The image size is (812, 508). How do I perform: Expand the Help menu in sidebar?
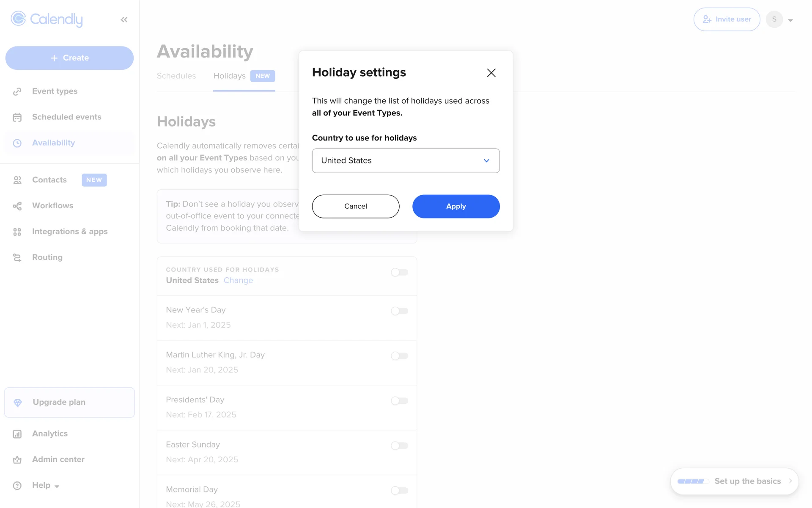click(x=46, y=486)
